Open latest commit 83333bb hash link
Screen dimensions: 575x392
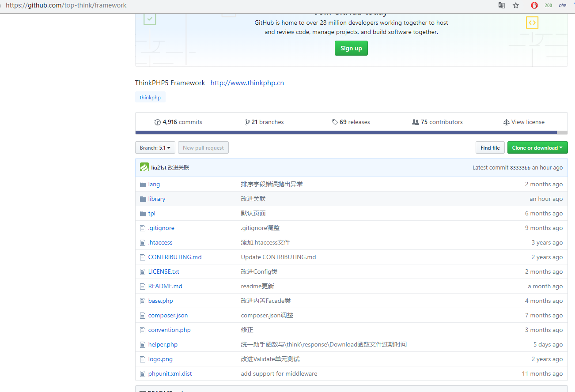click(x=520, y=168)
